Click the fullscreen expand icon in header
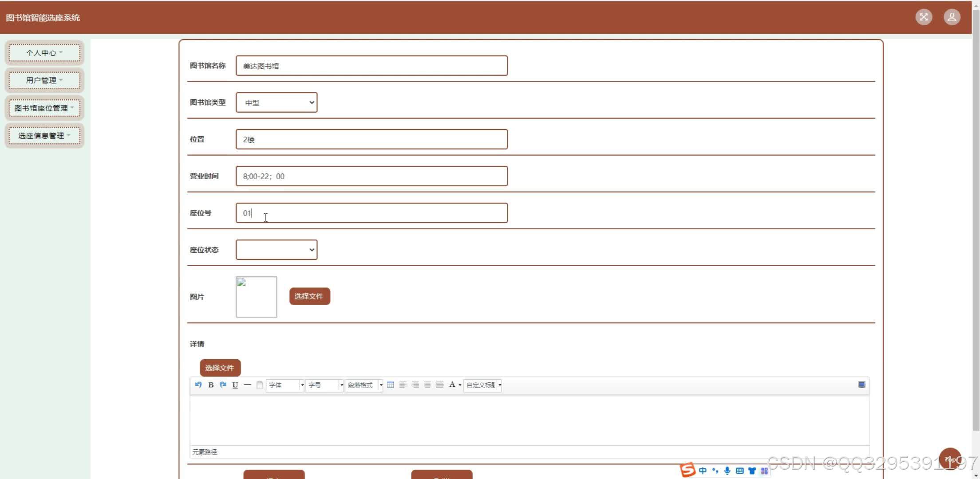Image resolution: width=980 pixels, height=479 pixels. click(x=924, y=17)
